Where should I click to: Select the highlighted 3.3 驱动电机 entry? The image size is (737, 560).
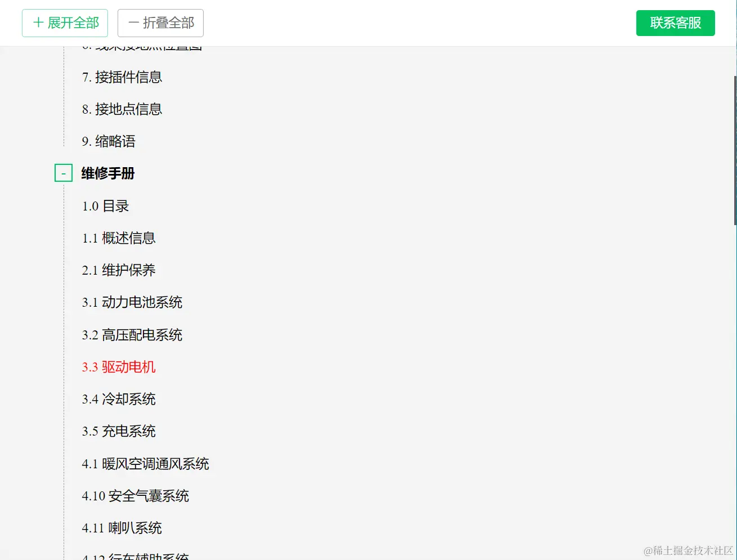(x=119, y=367)
